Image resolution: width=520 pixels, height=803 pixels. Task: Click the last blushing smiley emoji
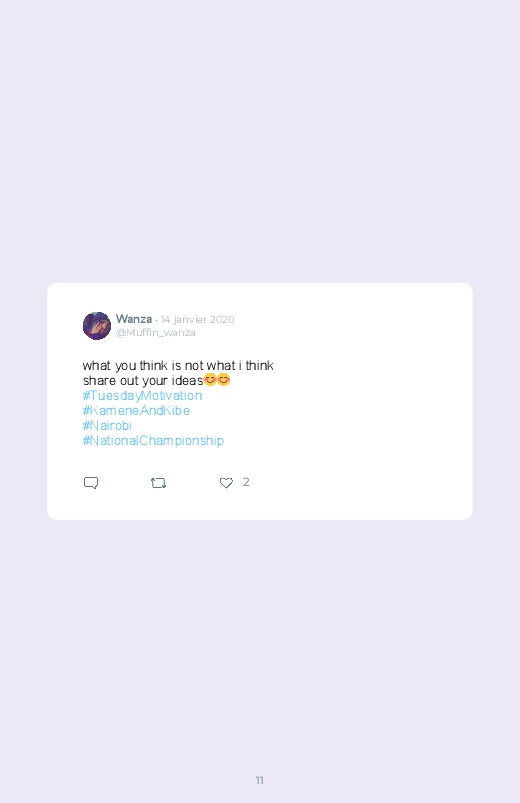(x=224, y=379)
